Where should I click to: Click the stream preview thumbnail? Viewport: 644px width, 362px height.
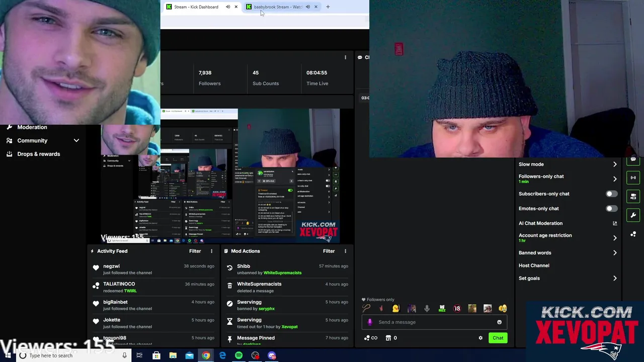(x=220, y=176)
